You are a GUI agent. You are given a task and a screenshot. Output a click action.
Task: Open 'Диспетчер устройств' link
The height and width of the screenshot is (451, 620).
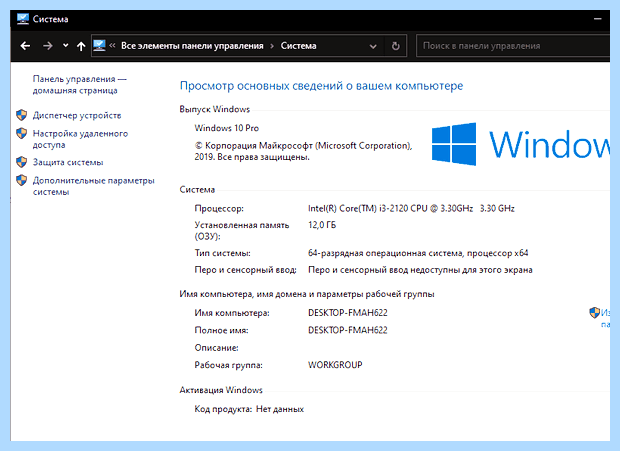(x=77, y=115)
